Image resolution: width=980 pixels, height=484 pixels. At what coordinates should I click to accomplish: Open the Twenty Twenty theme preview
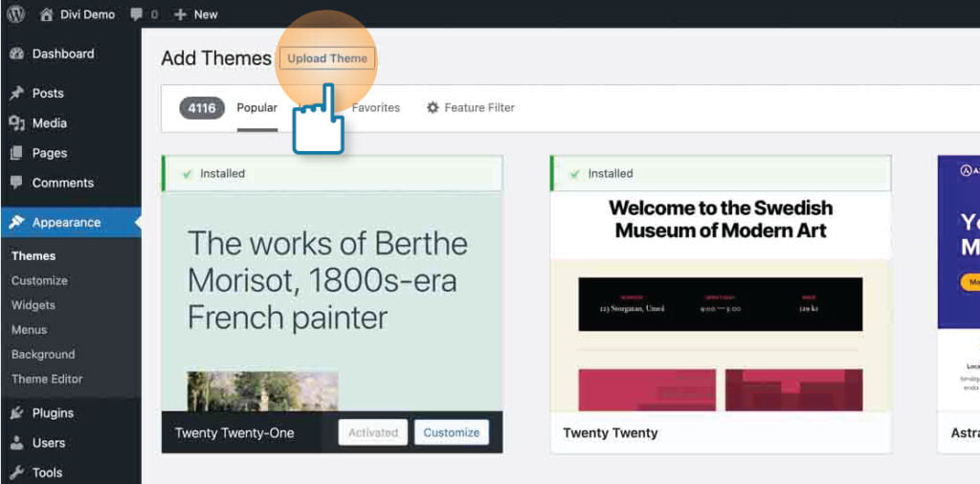(721, 301)
